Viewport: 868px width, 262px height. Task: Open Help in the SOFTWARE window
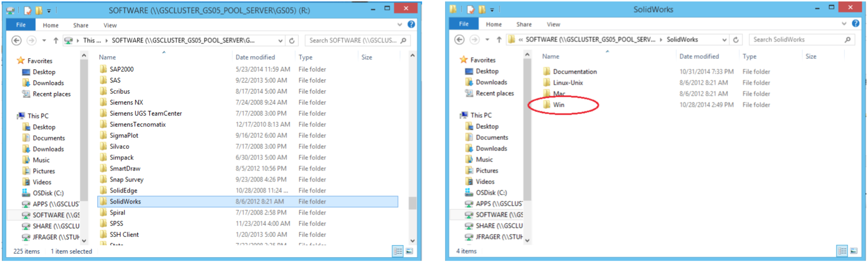click(411, 24)
